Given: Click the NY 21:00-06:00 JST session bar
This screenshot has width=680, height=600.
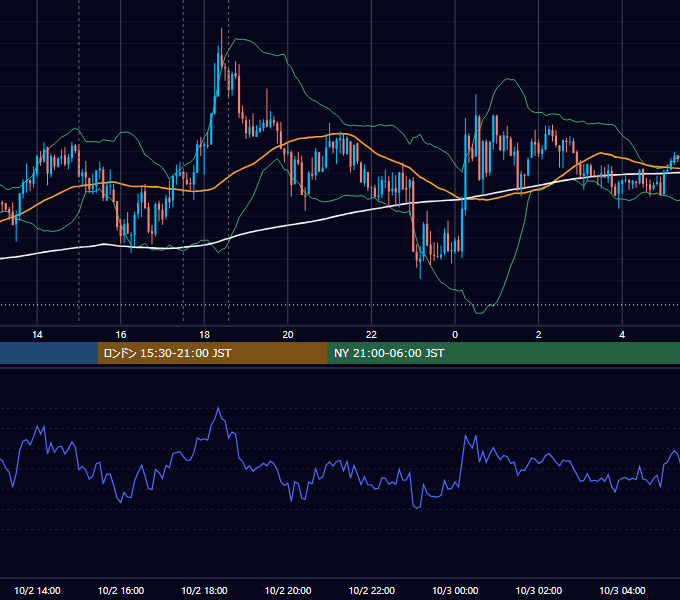Looking at the screenshot, I should pos(503,353).
